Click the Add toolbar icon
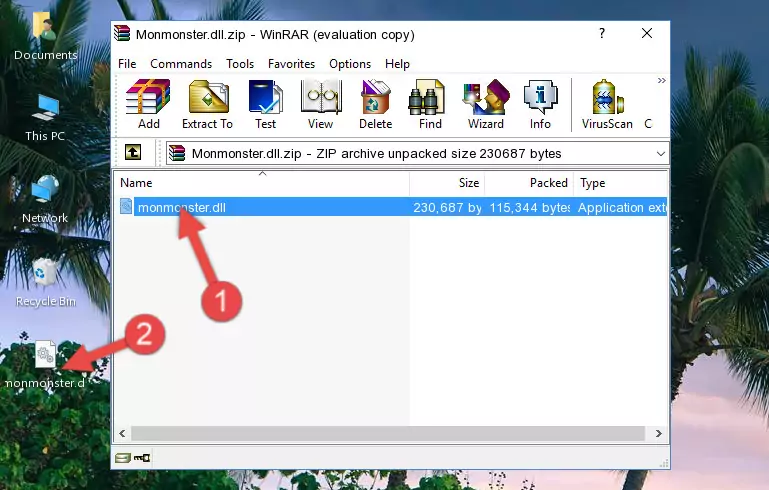 (148, 104)
